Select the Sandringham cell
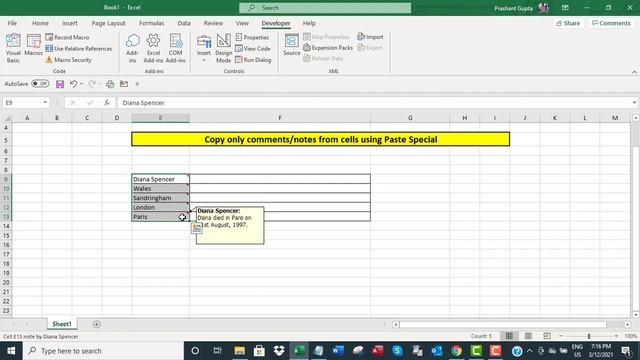The image size is (640, 360). 160,198
